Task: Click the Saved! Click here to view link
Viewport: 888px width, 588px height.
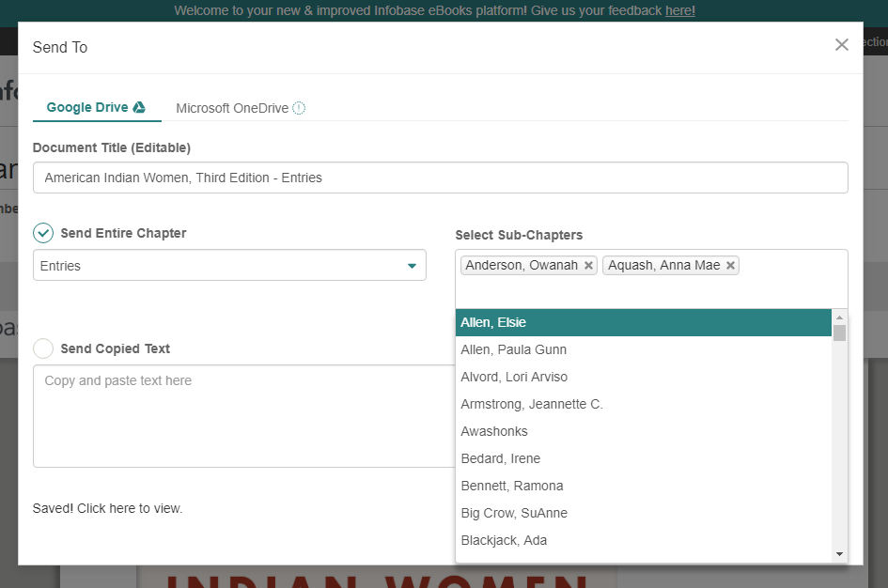Action: pos(107,508)
